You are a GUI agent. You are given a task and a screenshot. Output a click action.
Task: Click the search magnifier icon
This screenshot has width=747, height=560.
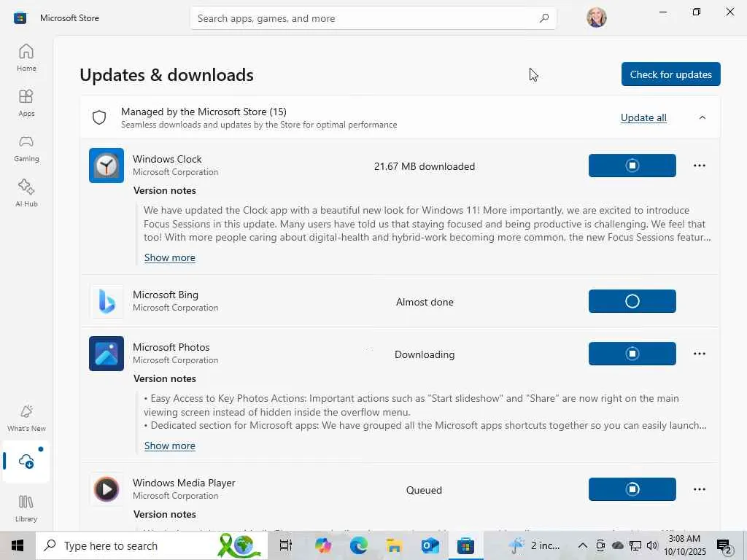(x=544, y=18)
